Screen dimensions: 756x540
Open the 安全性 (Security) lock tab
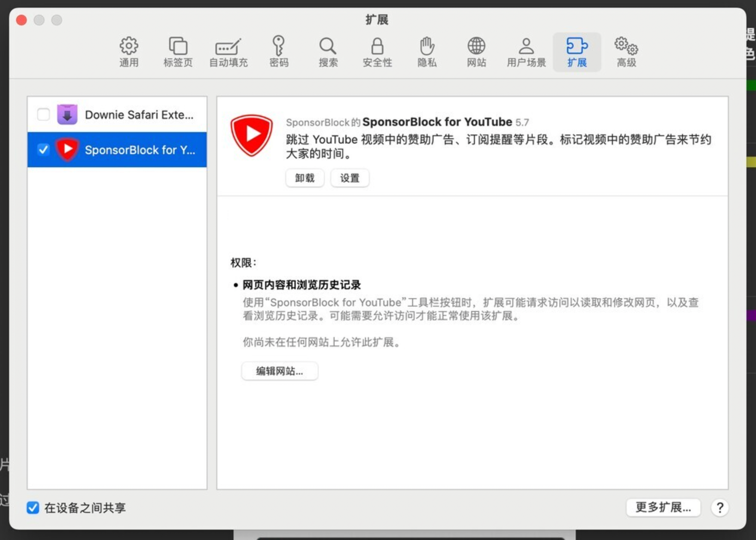pyautogui.click(x=377, y=52)
